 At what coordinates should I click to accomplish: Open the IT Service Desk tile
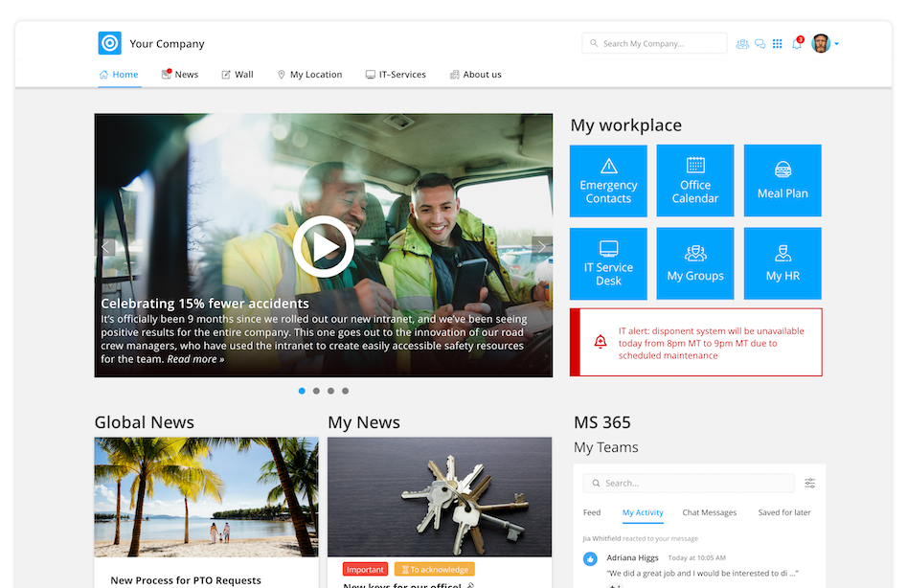(x=608, y=263)
